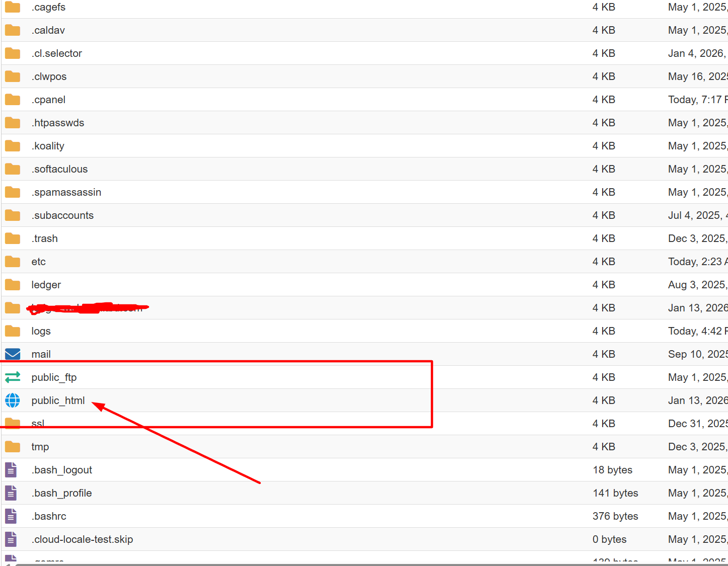Select the etc modified date Today, 2:23
The width and height of the screenshot is (728, 566).
pyautogui.click(x=698, y=262)
